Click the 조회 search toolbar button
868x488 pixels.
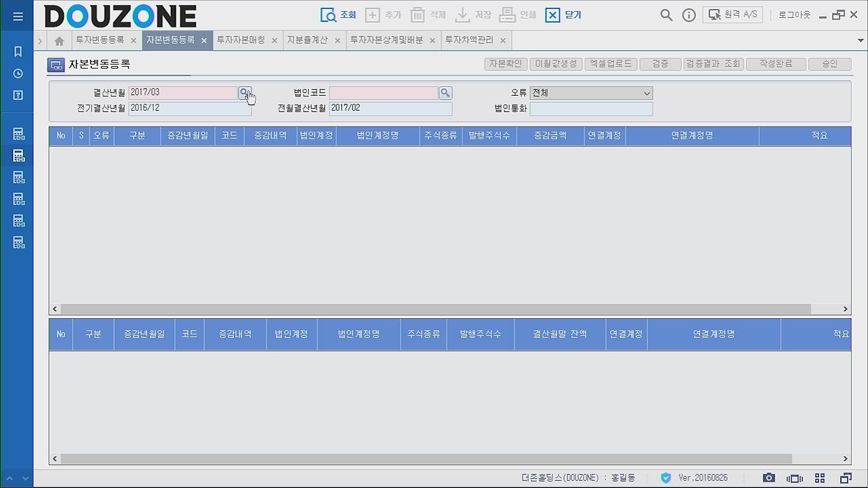point(338,15)
